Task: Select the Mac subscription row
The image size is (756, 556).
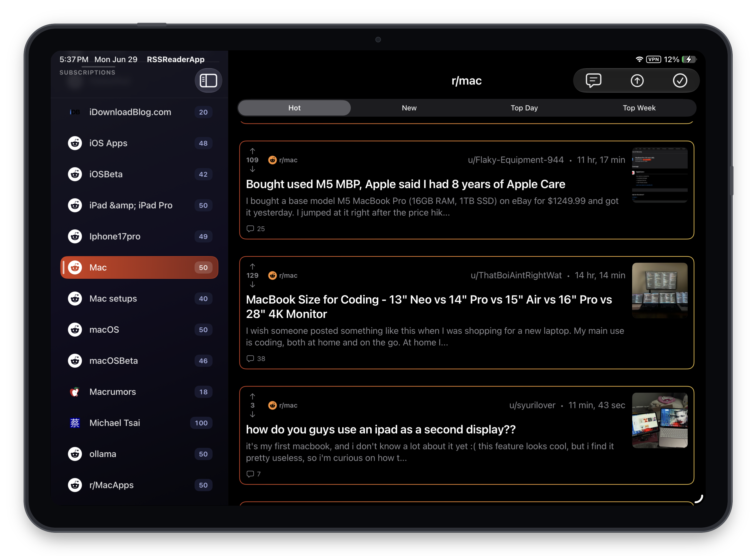Action: 139,267
